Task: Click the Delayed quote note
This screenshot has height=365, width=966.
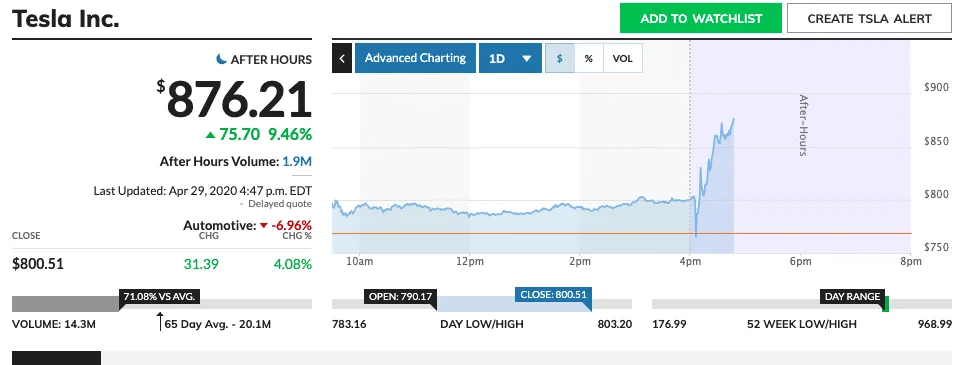Action: [280, 204]
